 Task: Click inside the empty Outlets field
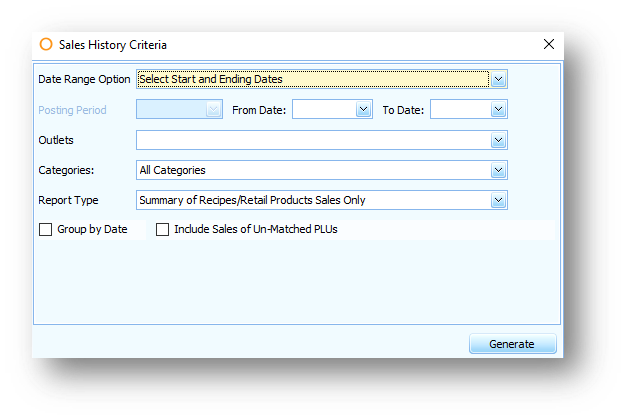click(313, 140)
